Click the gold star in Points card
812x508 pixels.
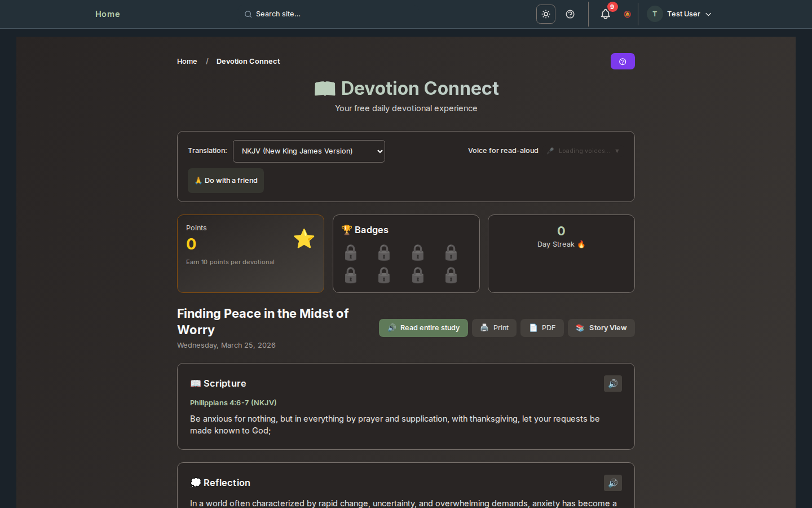[304, 239]
